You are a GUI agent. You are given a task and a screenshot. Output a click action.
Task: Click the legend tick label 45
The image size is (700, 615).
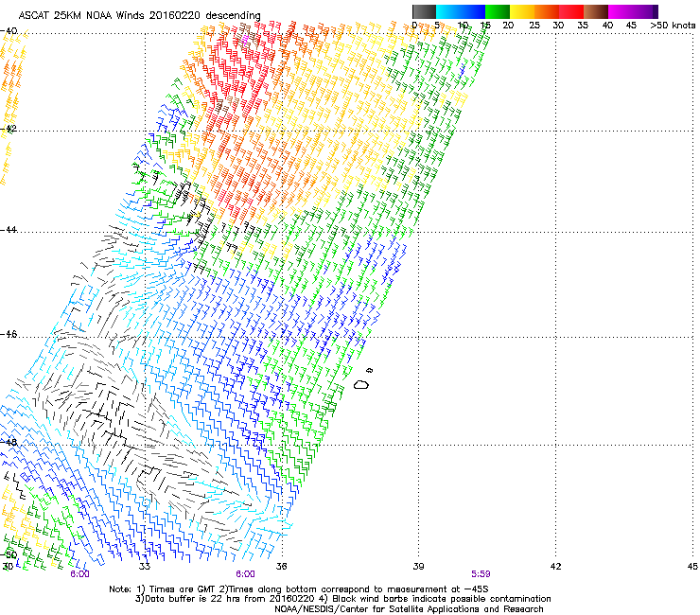point(631,26)
